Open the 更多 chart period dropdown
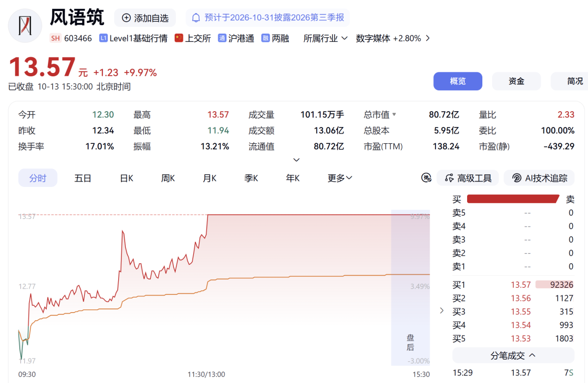Viewport: 588px width, 383px height. (340, 178)
